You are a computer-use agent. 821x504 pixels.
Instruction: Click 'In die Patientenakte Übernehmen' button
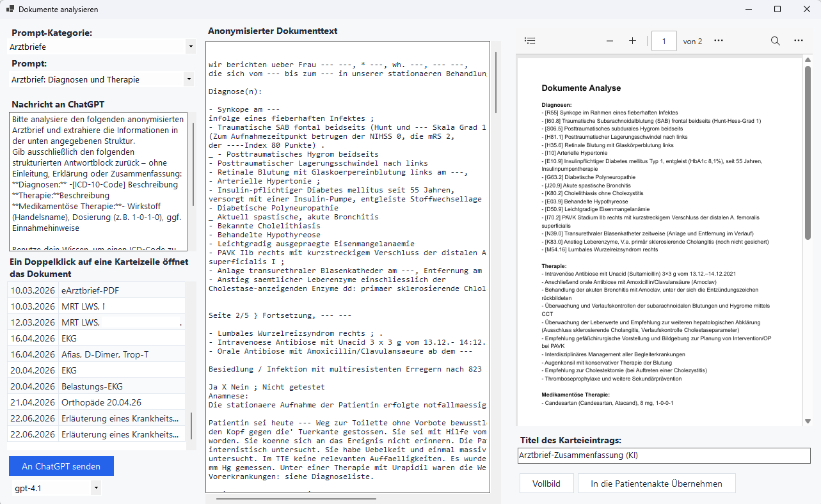coord(657,484)
